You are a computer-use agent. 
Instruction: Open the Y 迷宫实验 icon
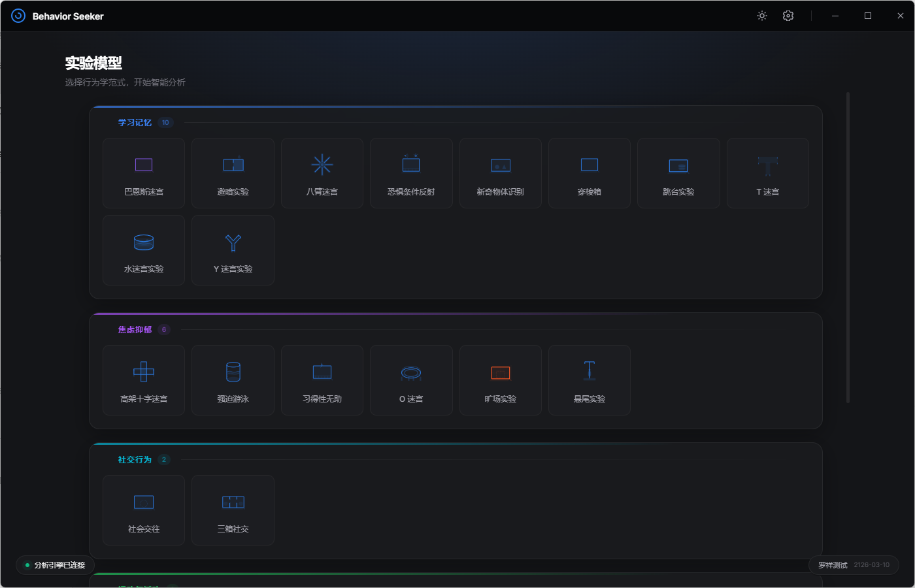[x=233, y=242]
